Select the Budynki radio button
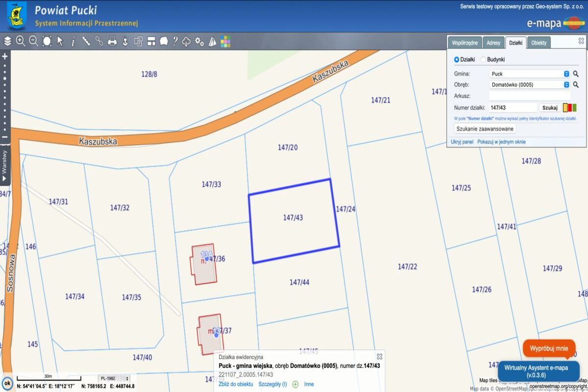This screenshot has width=588, height=392. pyautogui.click(x=483, y=59)
